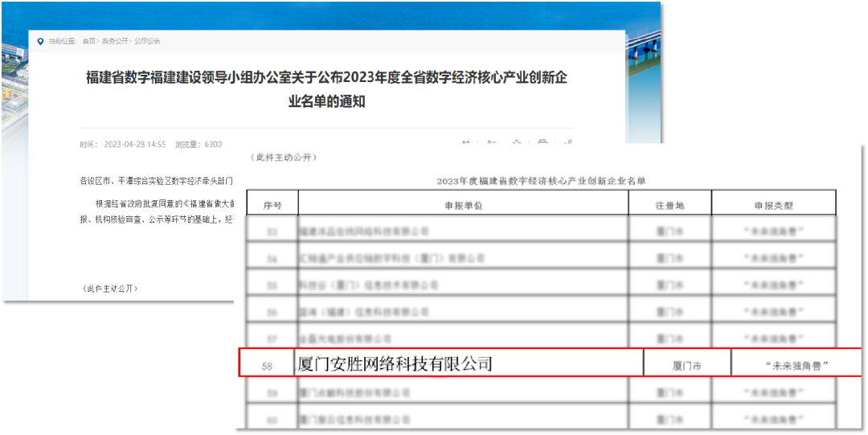Click the print icon in the article toolbar
This screenshot has height=435, width=868.
(x=542, y=144)
